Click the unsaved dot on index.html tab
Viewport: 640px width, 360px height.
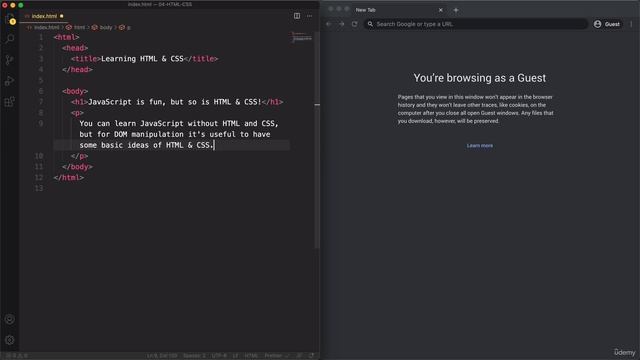(x=62, y=16)
